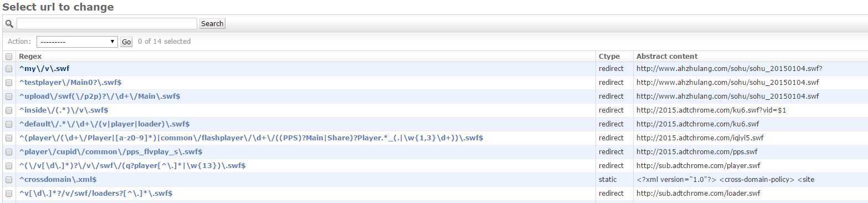Viewport: 868px width, 203px height.
Task: Sort by the Ctype column header
Action: click(x=609, y=56)
